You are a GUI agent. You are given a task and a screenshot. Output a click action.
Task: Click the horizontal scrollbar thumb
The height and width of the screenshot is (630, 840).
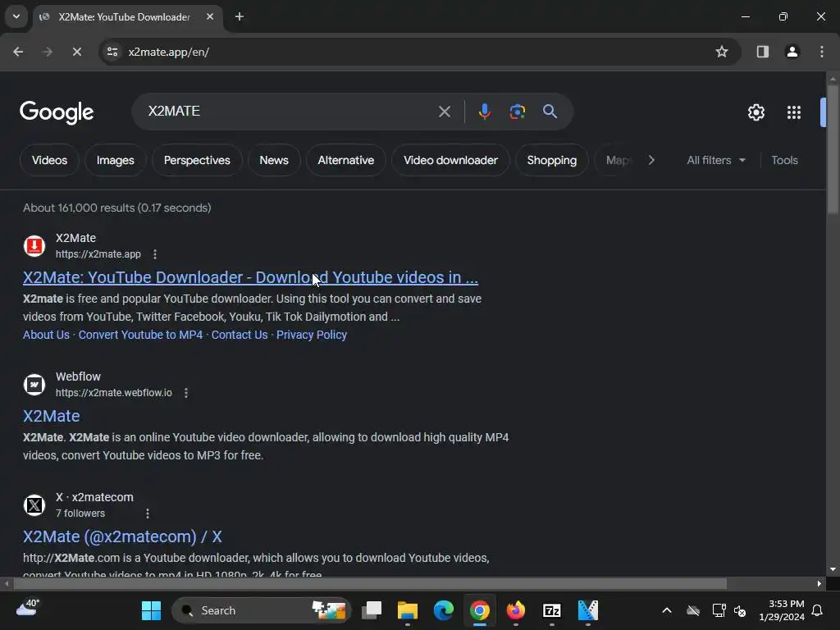point(370,583)
